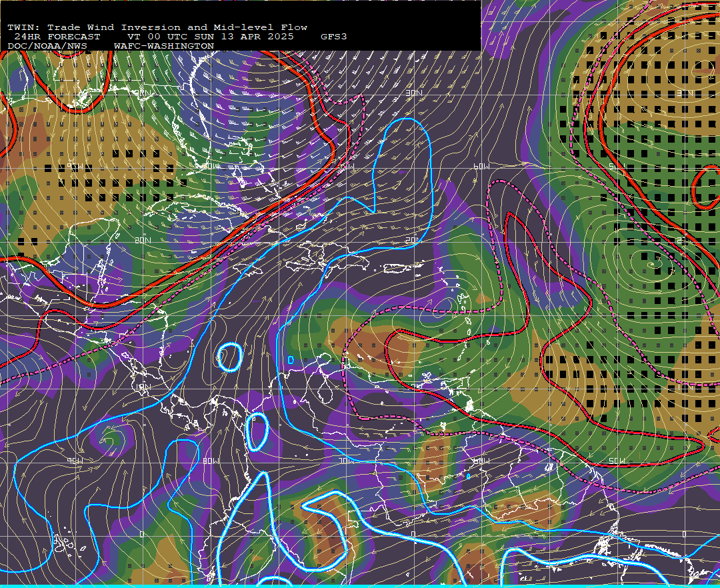Click the 60W label over northern South America
Image resolution: width=720 pixels, height=588 pixels.
point(481,461)
